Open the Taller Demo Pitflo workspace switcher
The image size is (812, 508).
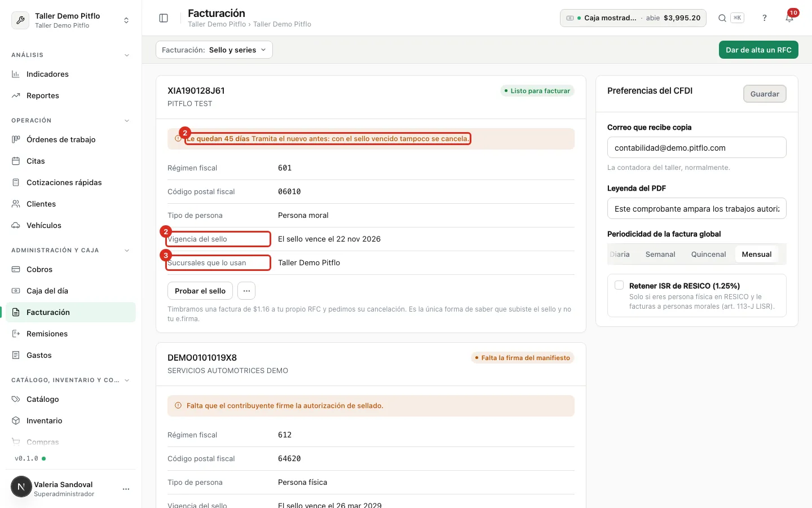pos(70,20)
